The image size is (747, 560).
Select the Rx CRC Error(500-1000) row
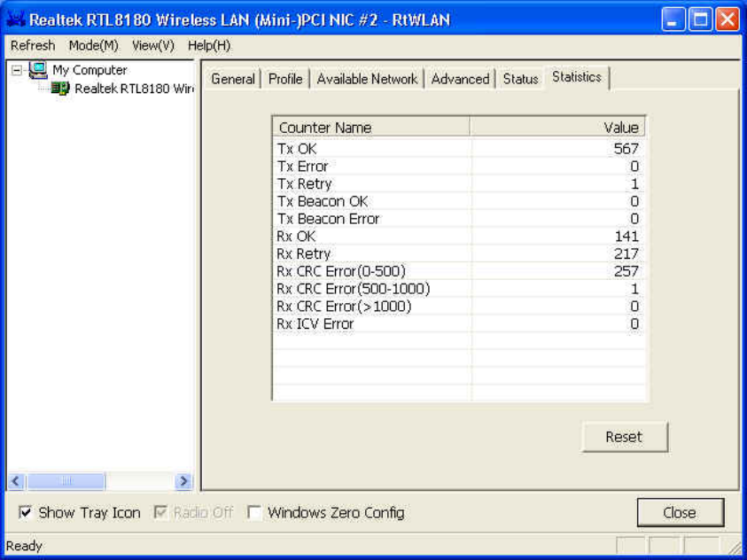pos(459,289)
